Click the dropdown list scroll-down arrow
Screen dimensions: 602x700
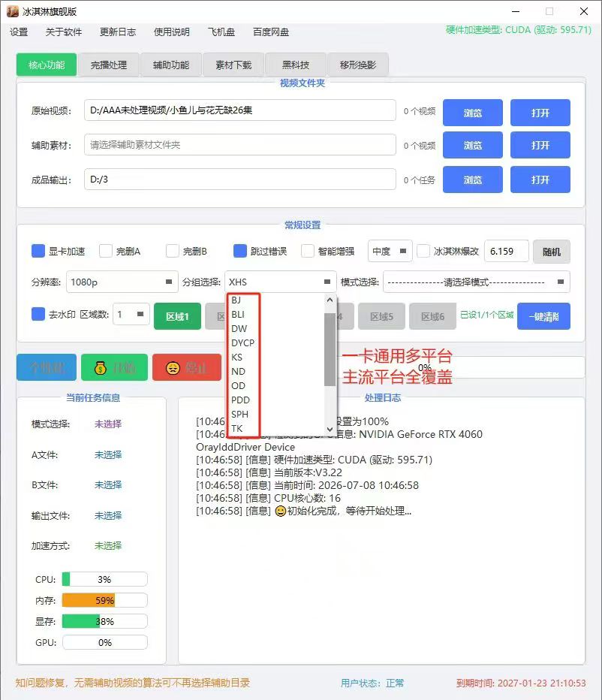(x=330, y=430)
